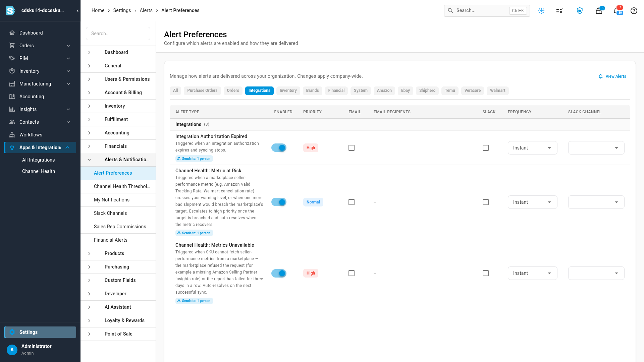644x362 pixels.
Task: Click the global Search box in header
Action: pos(487,11)
